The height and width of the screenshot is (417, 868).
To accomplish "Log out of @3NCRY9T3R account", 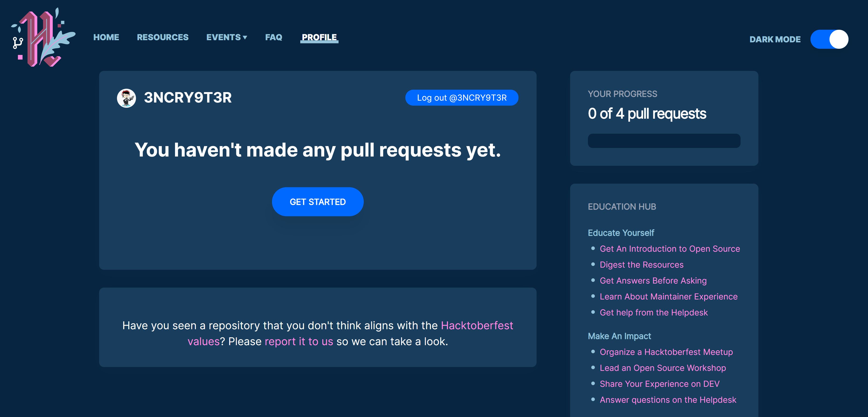I will (x=461, y=98).
